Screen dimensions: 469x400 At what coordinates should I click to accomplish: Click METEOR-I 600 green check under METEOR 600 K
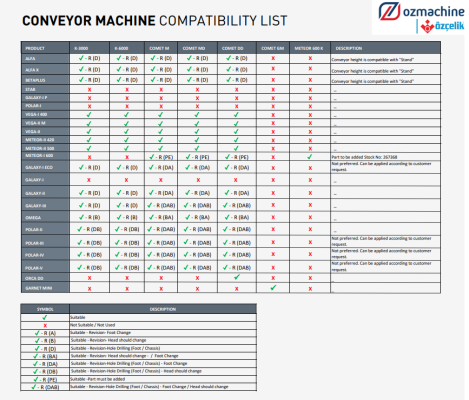(310, 156)
